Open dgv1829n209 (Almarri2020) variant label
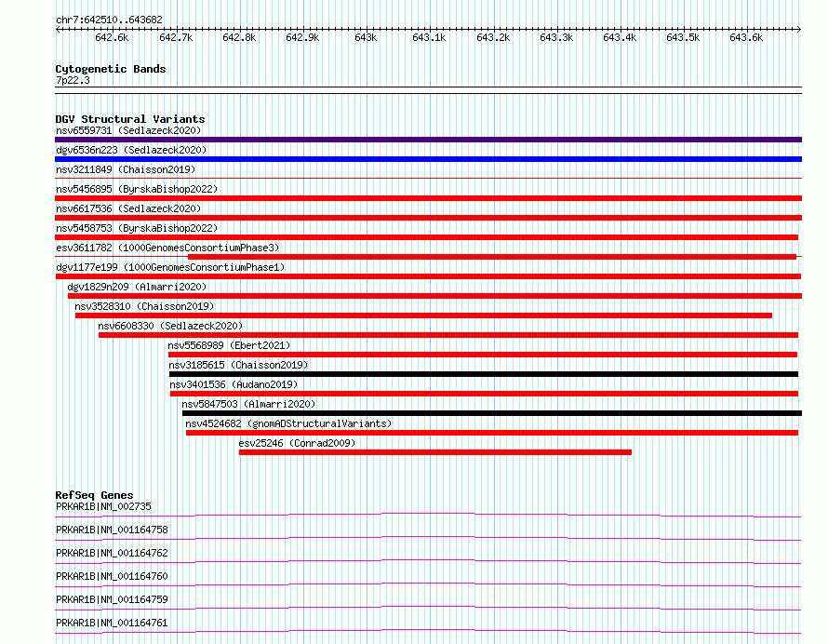Screen dimensions: 828x644 (137, 287)
